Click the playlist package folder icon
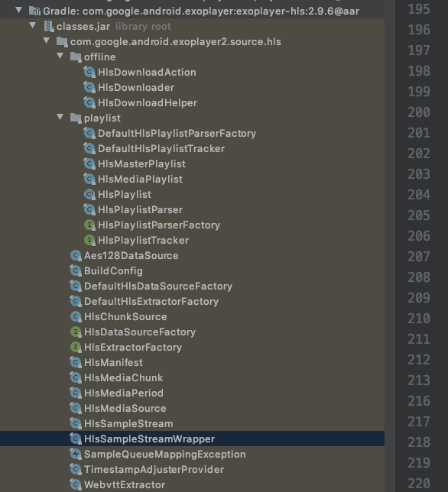Image resolution: width=448 pixels, height=492 pixels. pyautogui.click(x=76, y=118)
